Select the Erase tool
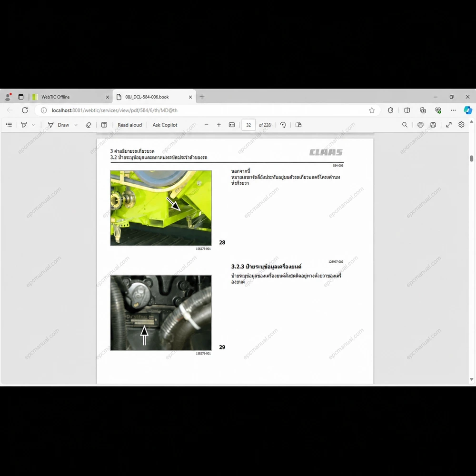The image size is (476, 476). click(x=89, y=125)
